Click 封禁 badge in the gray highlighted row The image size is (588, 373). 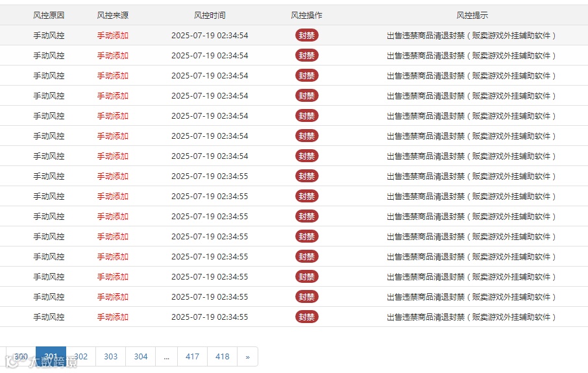(307, 35)
